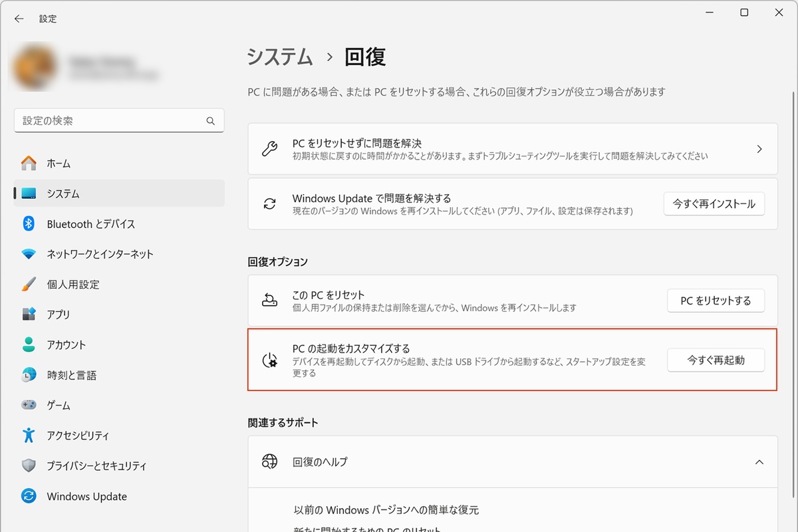Click the Home icon in sidebar
798x532 pixels.
pos(29,163)
